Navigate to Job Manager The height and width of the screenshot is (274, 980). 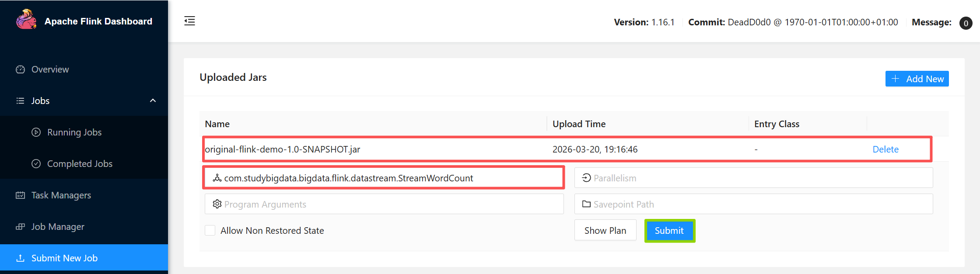pos(84,227)
